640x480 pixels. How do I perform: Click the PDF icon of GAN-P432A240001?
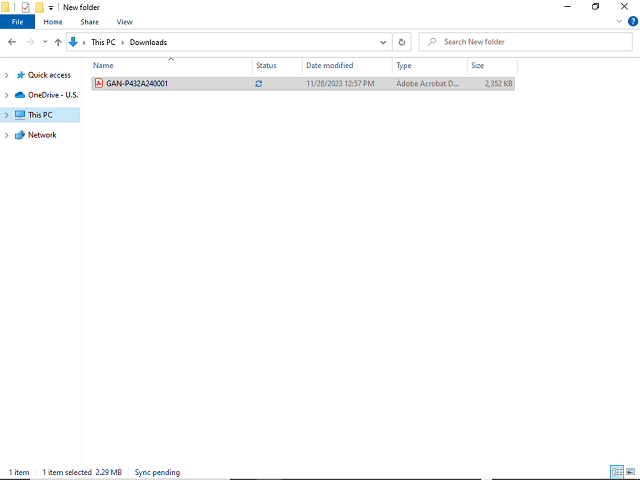(98, 83)
